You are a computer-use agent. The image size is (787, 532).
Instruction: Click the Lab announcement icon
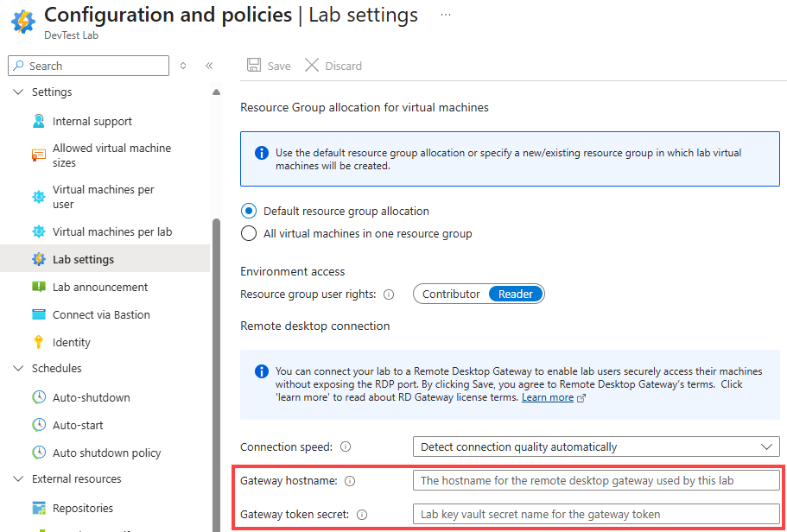coord(39,287)
